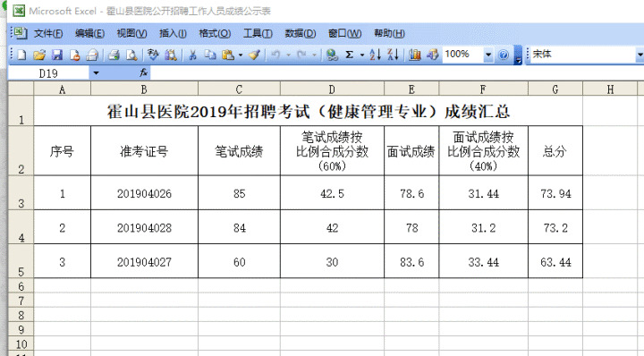Open the 文件(F) menu

(48, 33)
